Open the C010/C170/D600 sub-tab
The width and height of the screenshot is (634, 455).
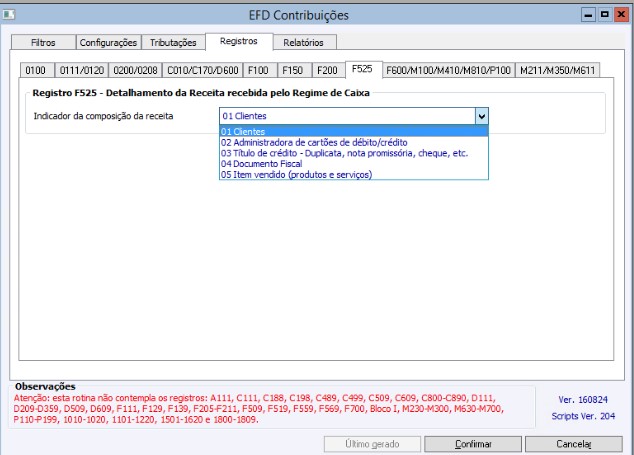pyautogui.click(x=203, y=70)
